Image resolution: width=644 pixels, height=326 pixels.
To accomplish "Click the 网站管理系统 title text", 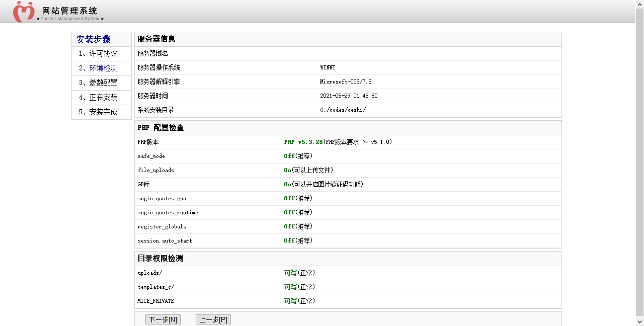I will 70,11.
